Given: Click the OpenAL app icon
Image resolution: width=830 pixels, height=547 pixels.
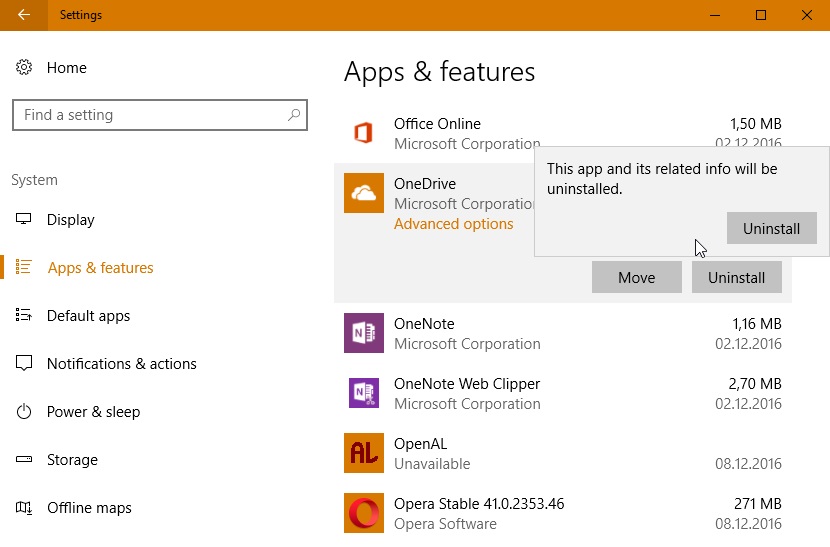Looking at the screenshot, I should coord(364,453).
